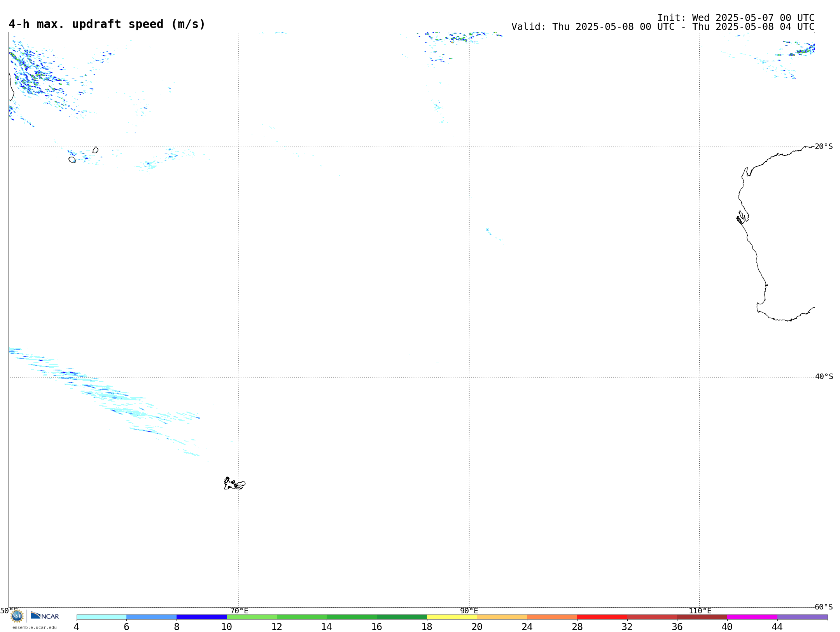Click the colorbar value label 10
The height and width of the screenshot is (632, 840).
pos(227,627)
